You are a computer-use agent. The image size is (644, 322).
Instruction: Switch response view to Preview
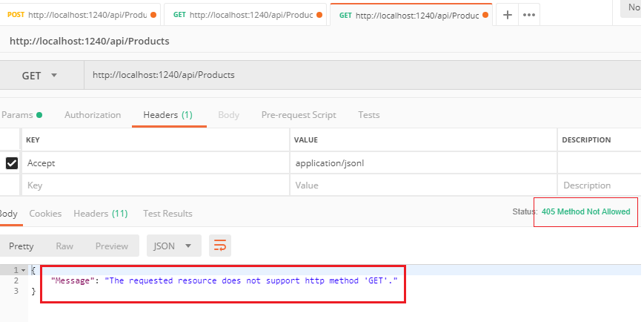click(x=111, y=246)
